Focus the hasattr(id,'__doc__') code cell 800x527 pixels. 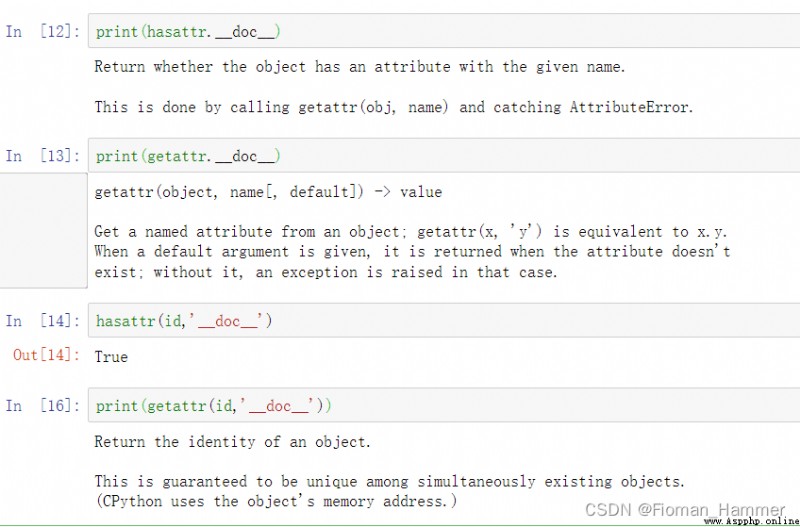click(444, 320)
